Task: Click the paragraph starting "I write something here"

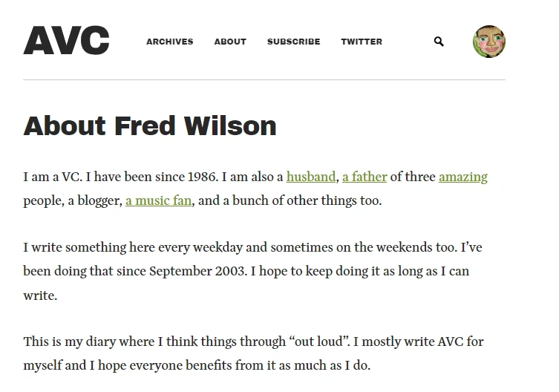Action: point(252,272)
